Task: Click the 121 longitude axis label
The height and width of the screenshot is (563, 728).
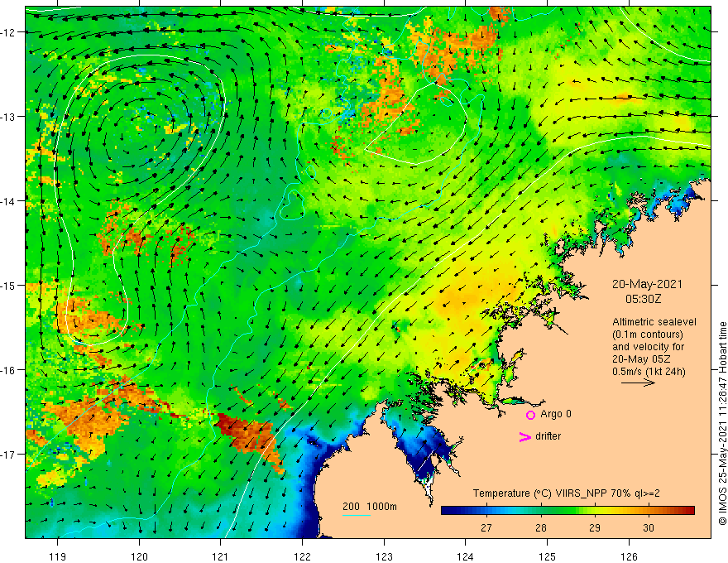Action: tap(221, 556)
